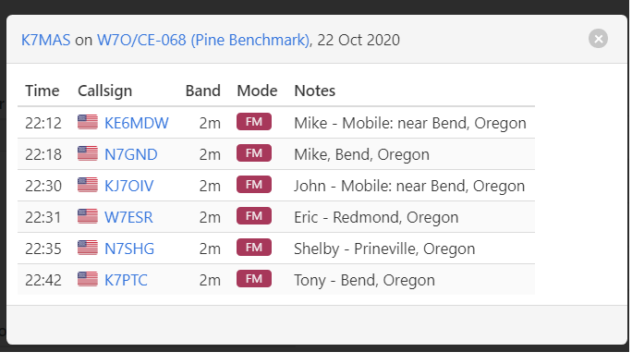Viewport: 632px width, 364px height.
Task: Open callsign W7ESR link
Action: click(128, 217)
